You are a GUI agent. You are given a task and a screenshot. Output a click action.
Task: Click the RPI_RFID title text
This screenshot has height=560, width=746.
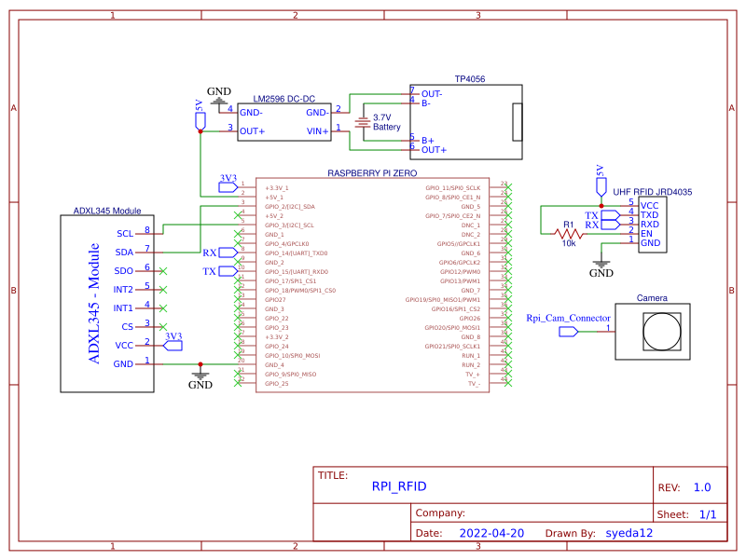[399, 486]
